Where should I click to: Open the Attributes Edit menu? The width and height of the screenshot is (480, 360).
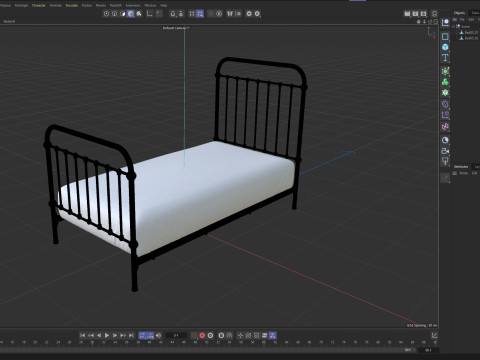[x=474, y=173]
